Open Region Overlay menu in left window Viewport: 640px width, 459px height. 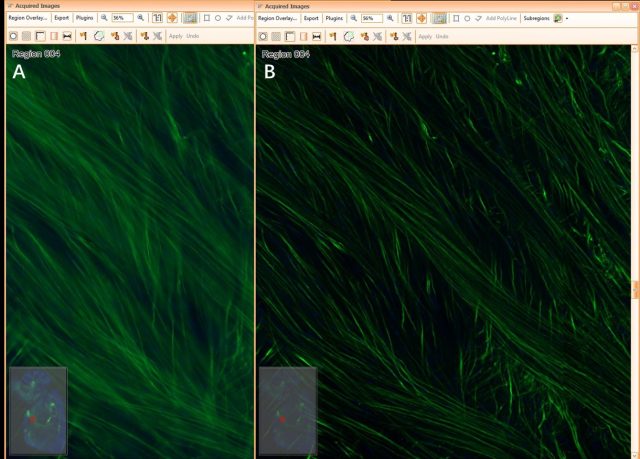click(28, 18)
